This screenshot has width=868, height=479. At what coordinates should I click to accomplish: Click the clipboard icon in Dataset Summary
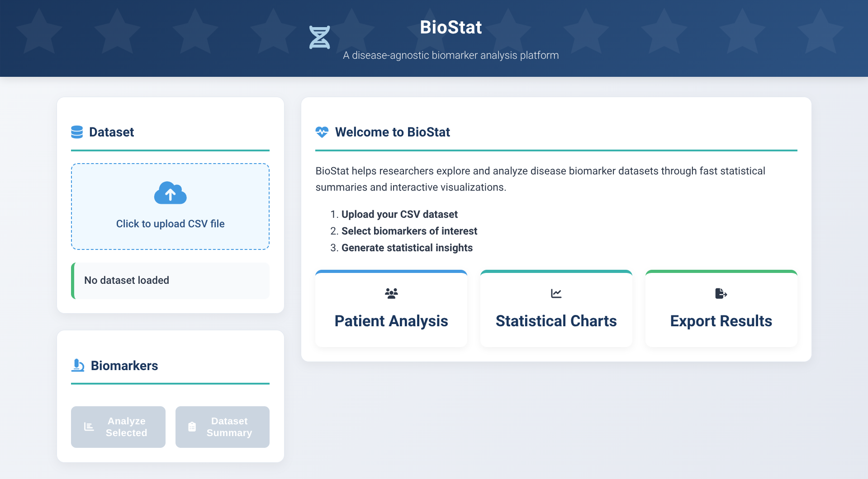tap(192, 427)
